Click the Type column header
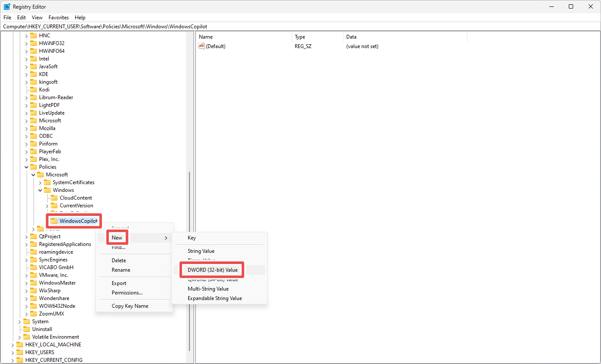This screenshot has height=364, width=601. [x=317, y=37]
